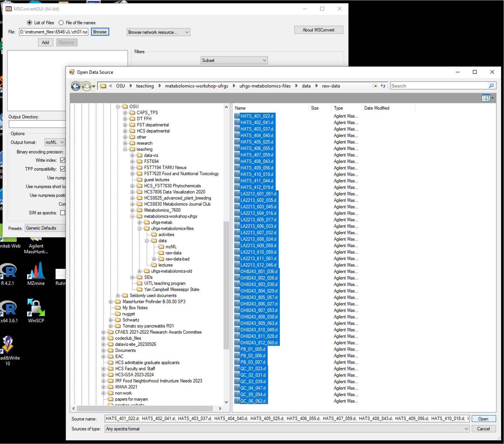Image resolution: width=504 pixels, height=444 pixels.
Task: Toggle the Write index checkbox
Action: pyautogui.click(x=63, y=160)
